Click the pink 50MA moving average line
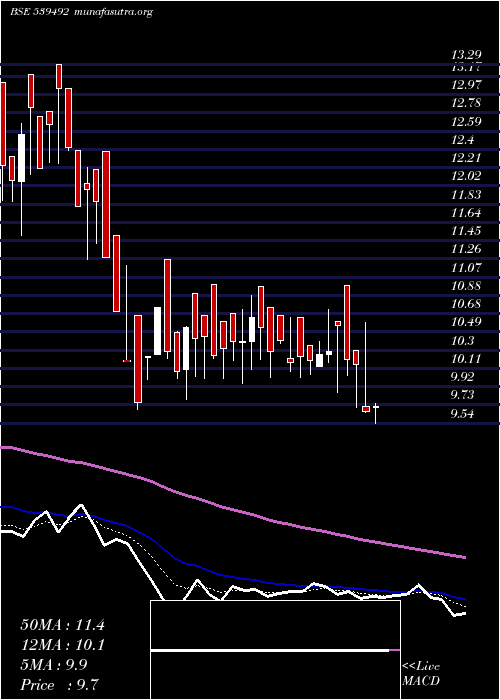This screenshot has width=500, height=700. (232, 510)
